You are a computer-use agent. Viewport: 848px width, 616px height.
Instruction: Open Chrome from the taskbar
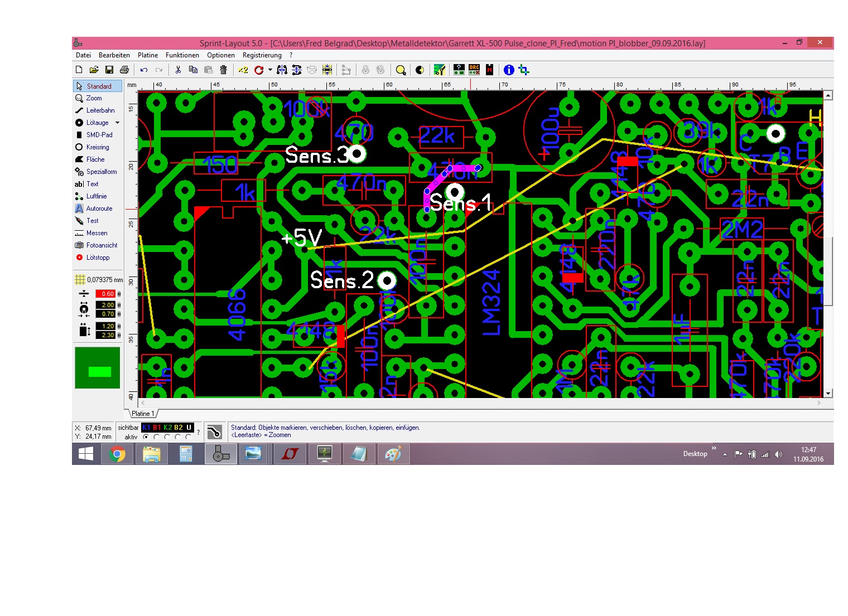(x=117, y=454)
